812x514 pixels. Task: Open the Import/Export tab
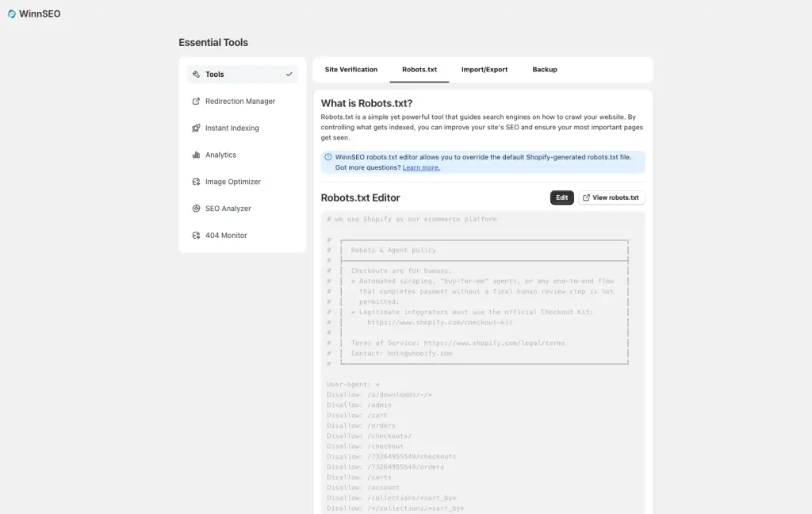point(485,70)
